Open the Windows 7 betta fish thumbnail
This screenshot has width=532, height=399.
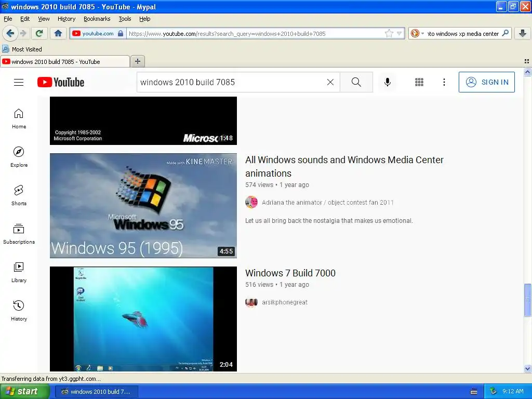point(143,319)
